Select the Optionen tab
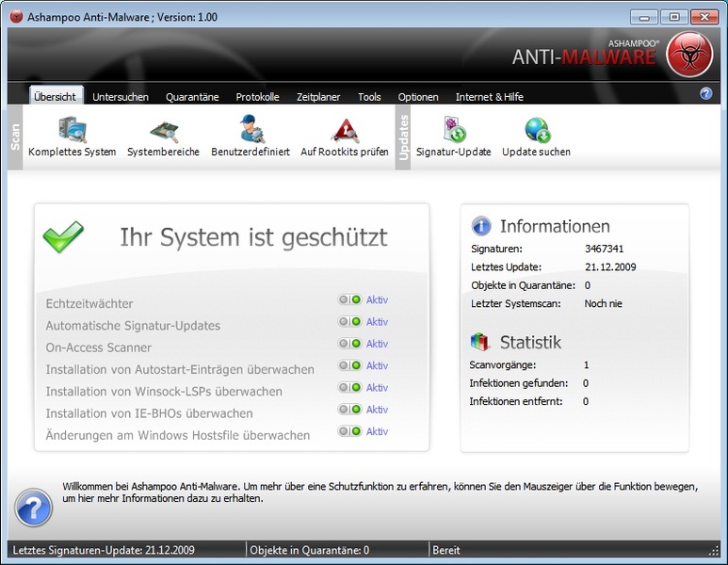728x565 pixels. pos(418,97)
